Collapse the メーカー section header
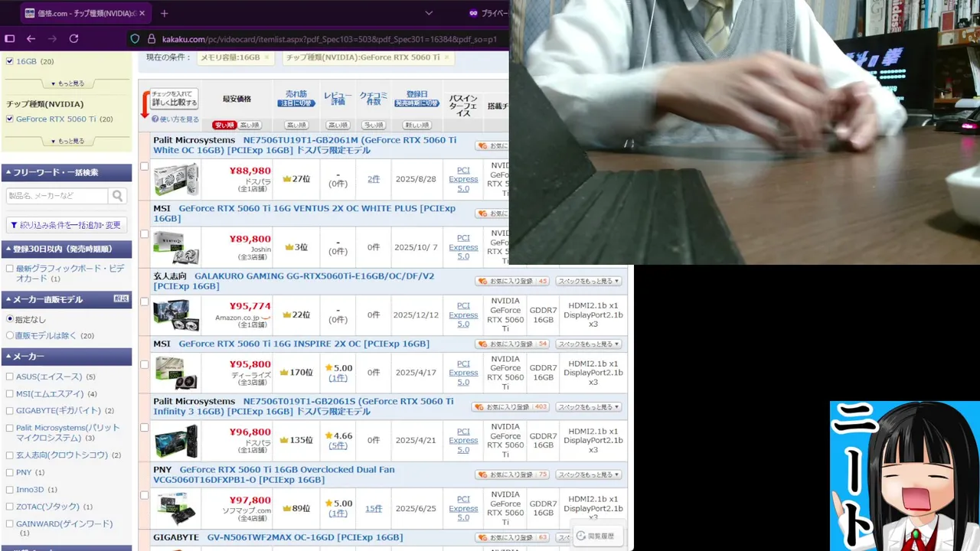Screen dimensions: 980x551 click(x=67, y=357)
